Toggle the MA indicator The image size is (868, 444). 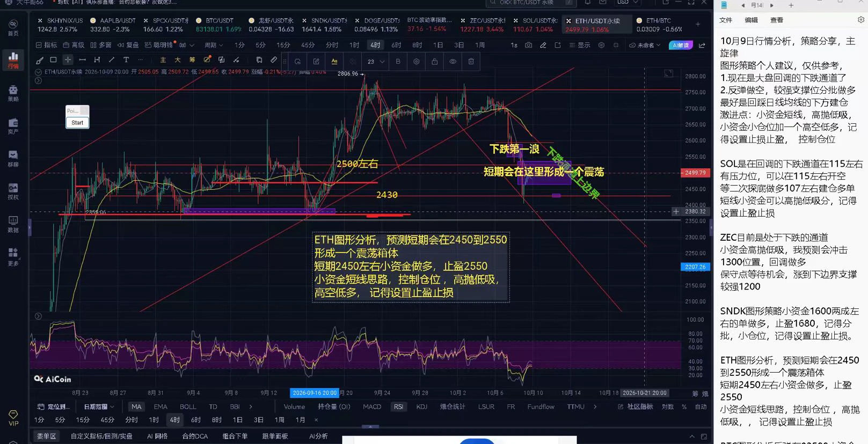[x=136, y=407]
